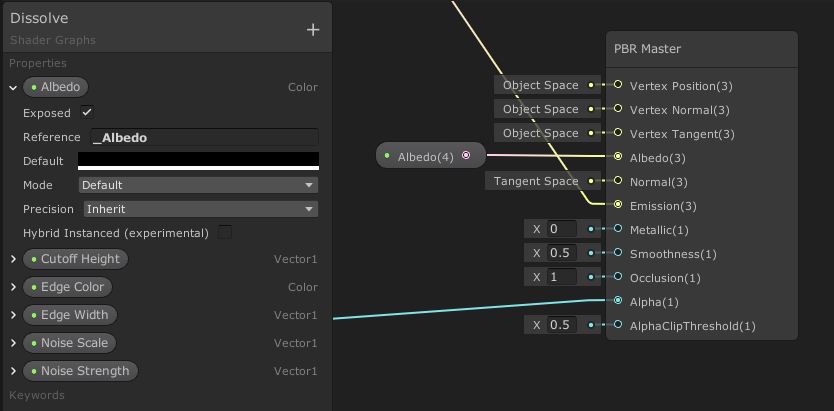Enable Hybrid Instanced (experimental) checkbox
This screenshot has width=834, height=411.
click(x=225, y=233)
